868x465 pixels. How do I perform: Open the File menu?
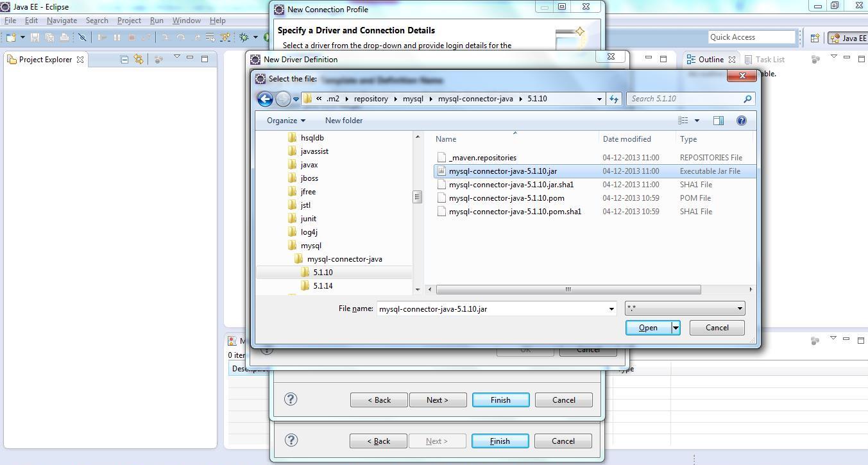pos(10,21)
